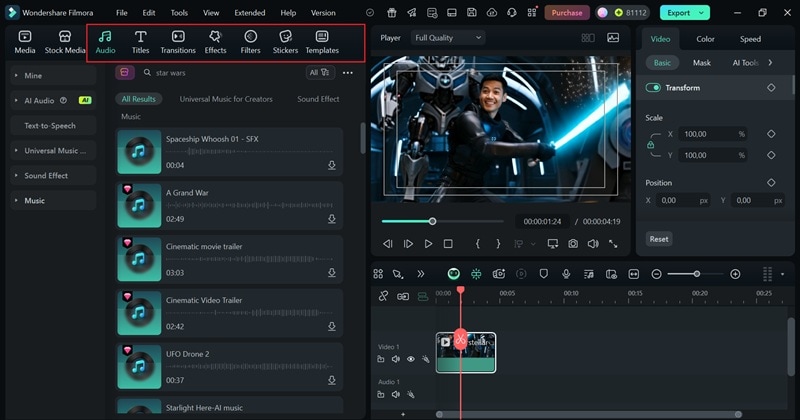This screenshot has width=800, height=420.
Task: Add keyframe for Transform diamond
Action: click(771, 88)
